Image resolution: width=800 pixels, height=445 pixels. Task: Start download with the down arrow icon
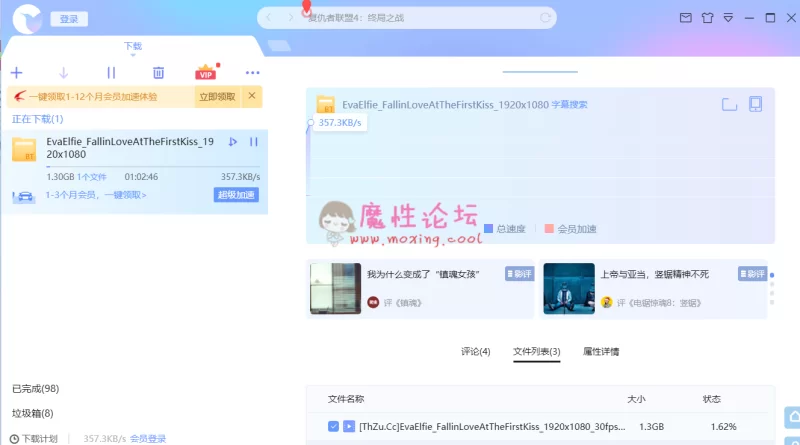point(63,73)
